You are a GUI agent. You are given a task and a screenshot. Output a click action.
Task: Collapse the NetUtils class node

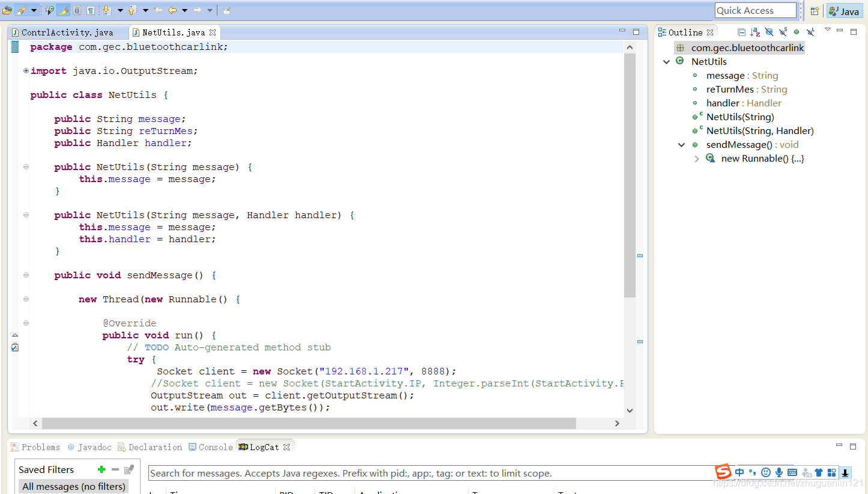pos(667,62)
